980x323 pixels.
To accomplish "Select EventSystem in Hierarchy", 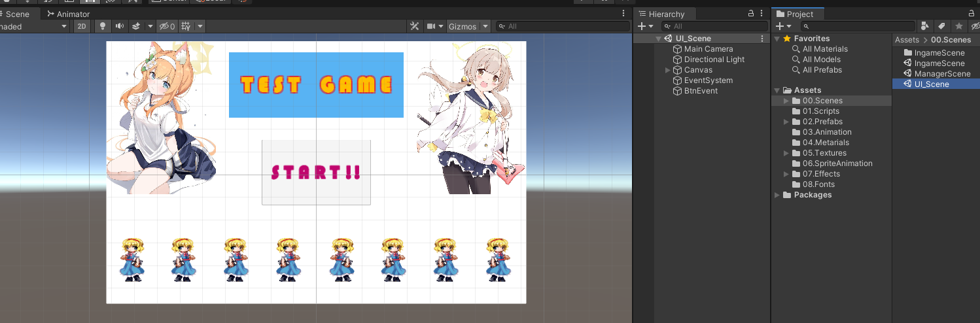I will tap(708, 80).
